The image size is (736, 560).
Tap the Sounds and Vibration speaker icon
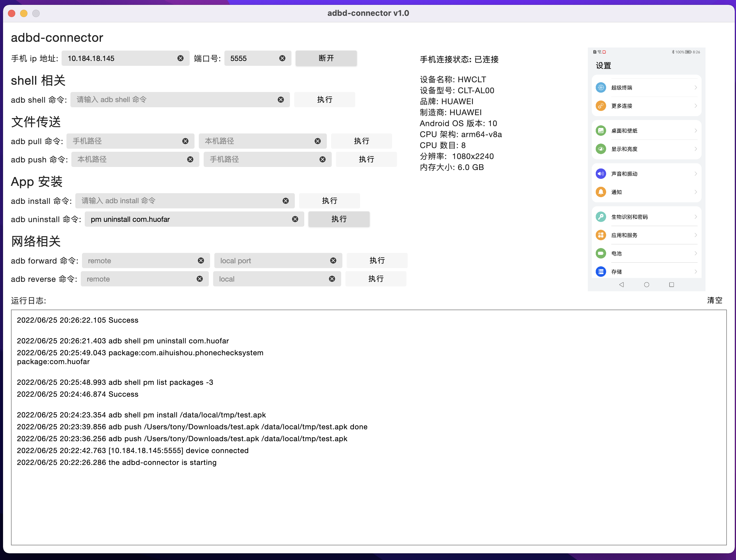click(x=601, y=174)
